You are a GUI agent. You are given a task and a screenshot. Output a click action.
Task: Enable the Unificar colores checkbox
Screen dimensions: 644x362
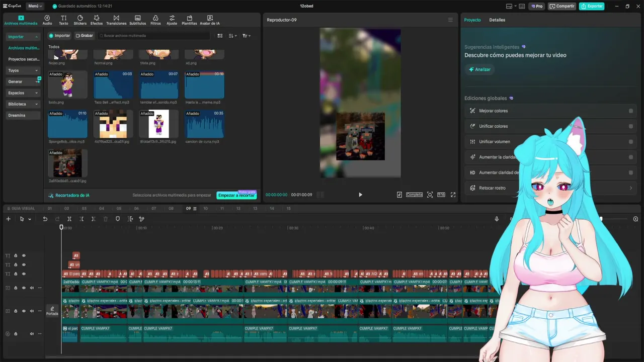pos(631,126)
